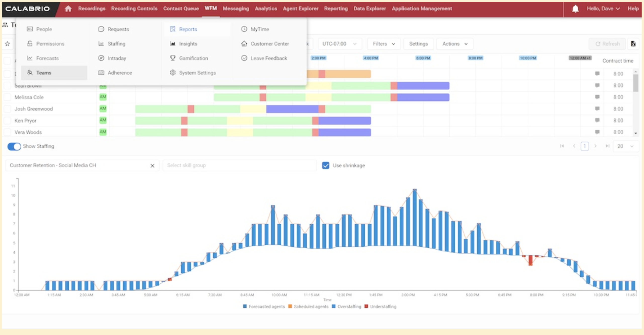Image resolution: width=644 pixels, height=335 pixels.
Task: Click the notification bell icon
Action: [576, 8]
